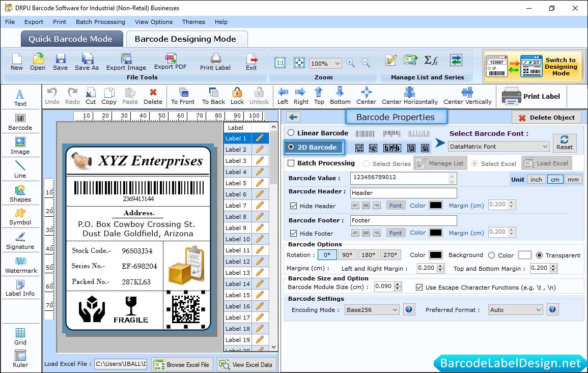Uncheck the Hide Footer checkbox

pyautogui.click(x=294, y=233)
